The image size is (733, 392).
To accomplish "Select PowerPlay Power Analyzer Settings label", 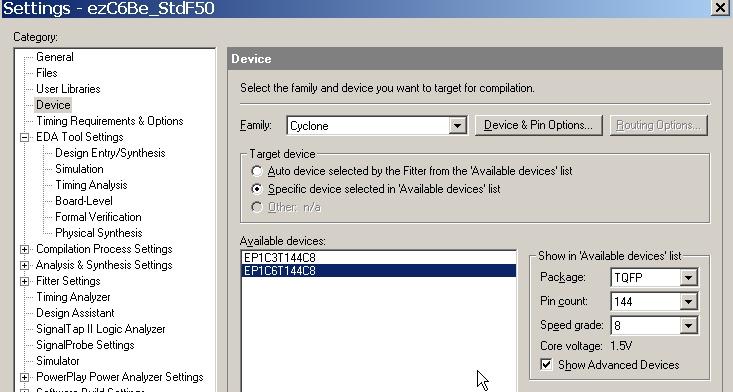I will coord(120,377).
